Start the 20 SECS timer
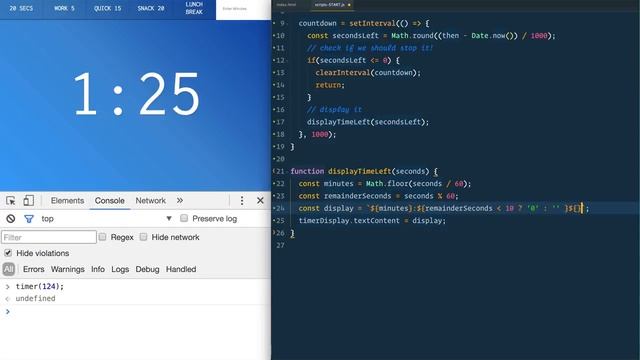640x360 pixels. click(x=21, y=8)
